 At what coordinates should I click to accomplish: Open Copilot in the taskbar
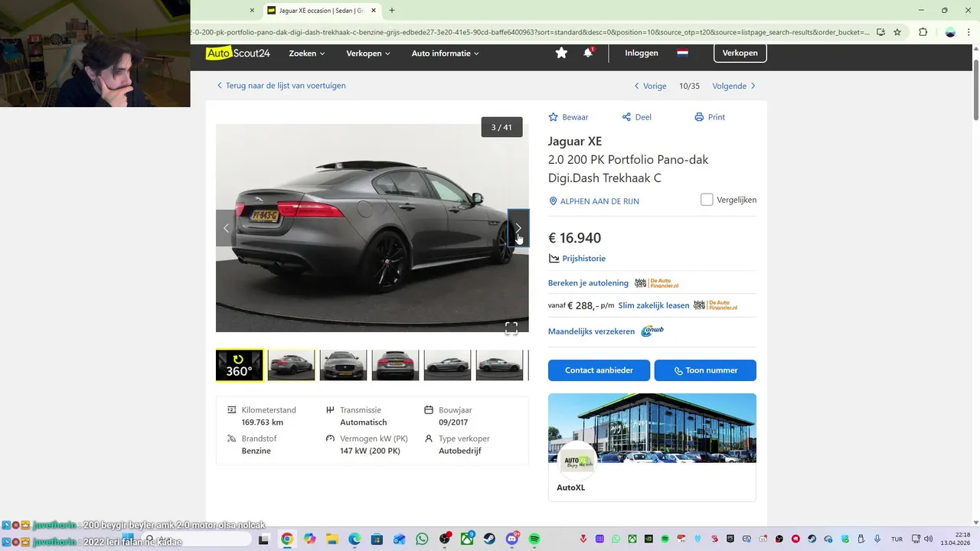click(x=309, y=539)
